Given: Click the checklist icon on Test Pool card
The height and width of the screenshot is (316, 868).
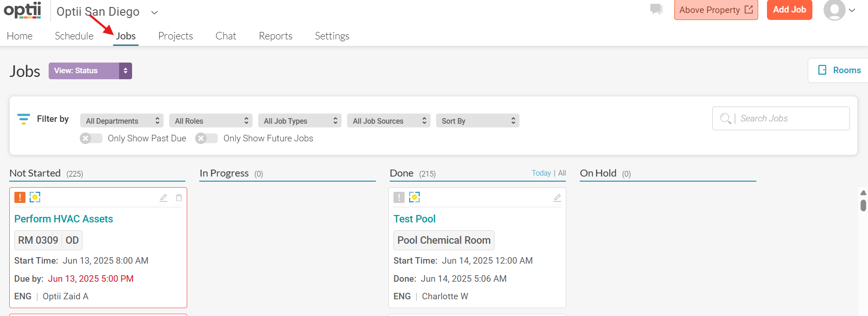Looking at the screenshot, I should coord(414,197).
